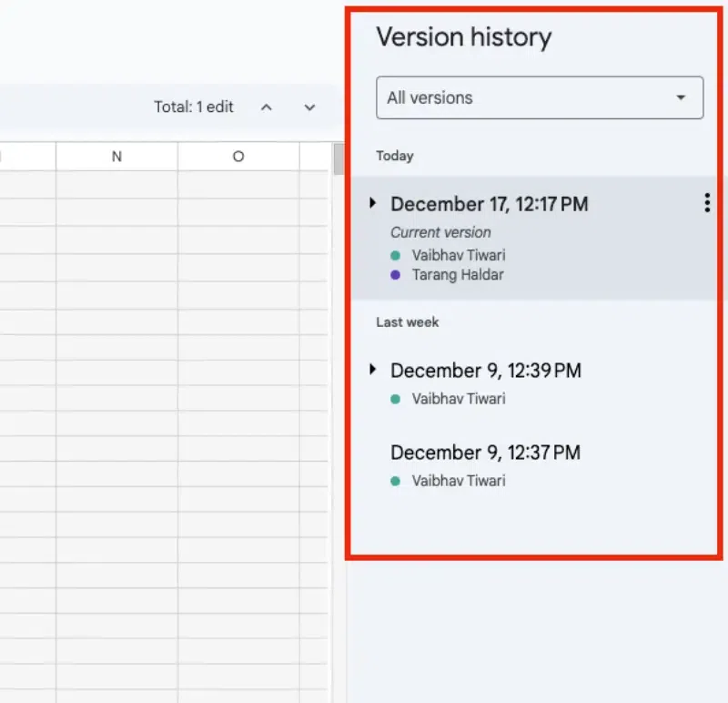Go to previous edit with up chevron
The width and height of the screenshot is (728, 703).
click(267, 107)
